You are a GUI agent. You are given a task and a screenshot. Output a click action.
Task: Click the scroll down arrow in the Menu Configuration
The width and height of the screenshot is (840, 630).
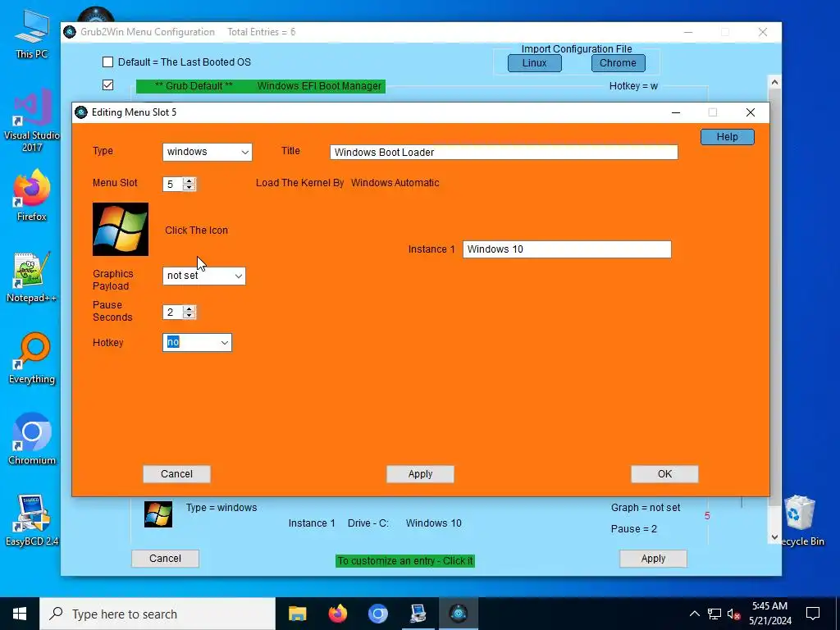[774, 537]
